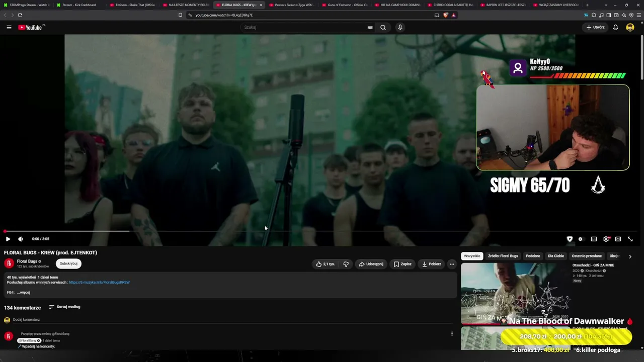This screenshot has width=644, height=362.
Task: Open the browser main menu button
Action: [x=639, y=15]
